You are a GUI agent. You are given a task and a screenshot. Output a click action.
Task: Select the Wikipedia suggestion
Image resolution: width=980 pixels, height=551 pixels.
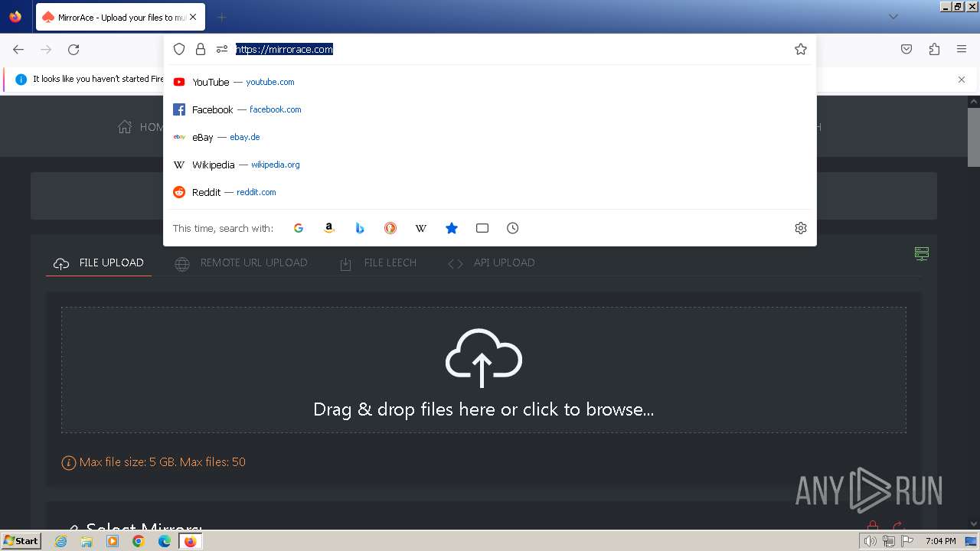[x=490, y=165]
